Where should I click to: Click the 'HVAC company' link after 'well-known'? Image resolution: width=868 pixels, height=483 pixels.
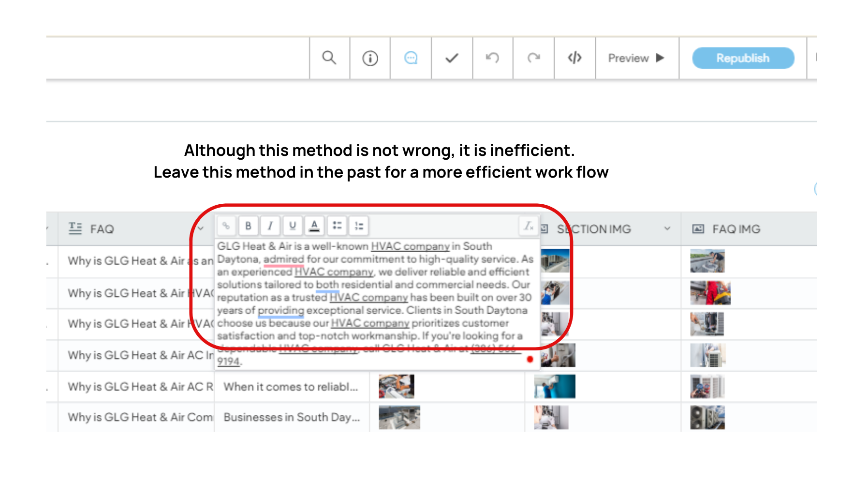pos(410,246)
